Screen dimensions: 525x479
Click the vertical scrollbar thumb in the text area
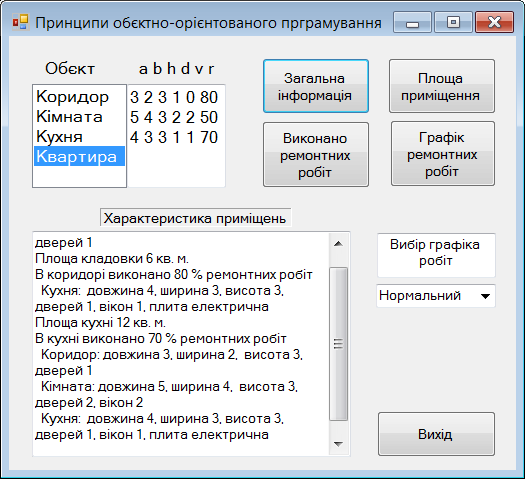tap(338, 344)
